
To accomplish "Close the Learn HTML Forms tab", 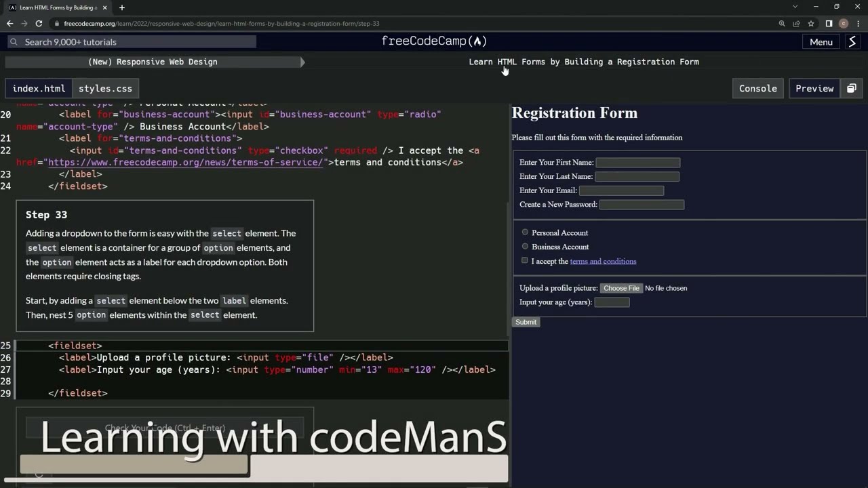I will point(105,7).
